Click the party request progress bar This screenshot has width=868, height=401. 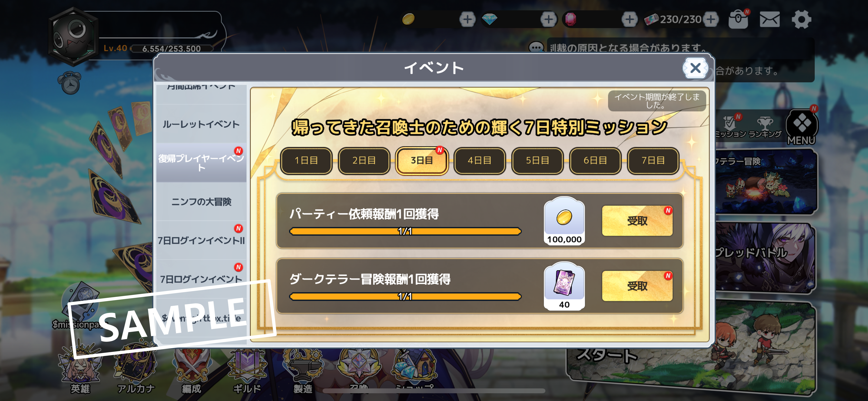coord(405,231)
